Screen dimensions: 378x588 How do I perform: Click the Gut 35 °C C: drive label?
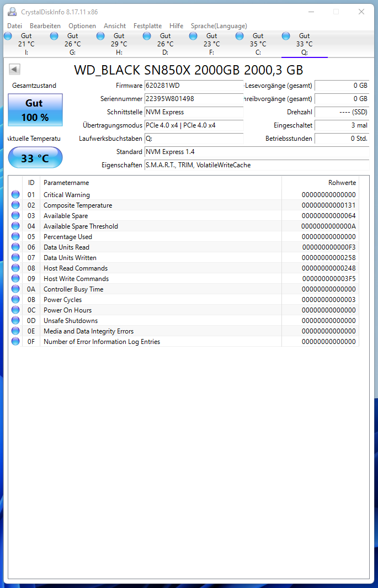pos(258,44)
